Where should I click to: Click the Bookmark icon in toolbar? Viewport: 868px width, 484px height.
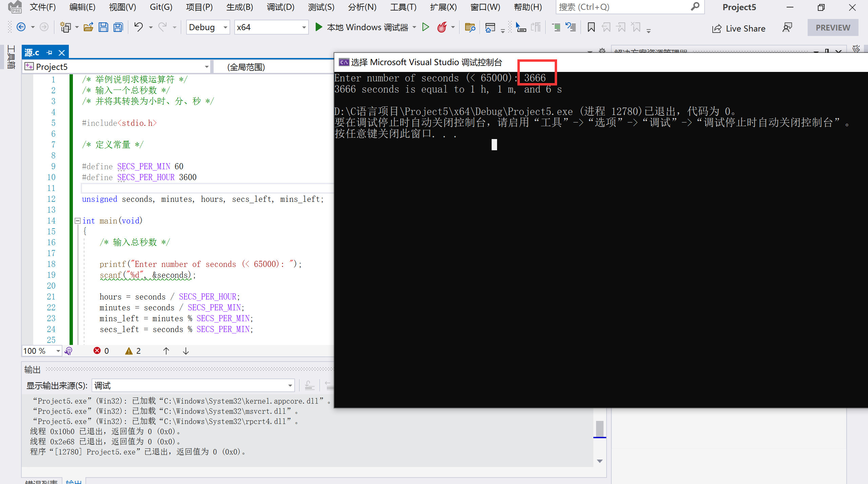(x=592, y=27)
